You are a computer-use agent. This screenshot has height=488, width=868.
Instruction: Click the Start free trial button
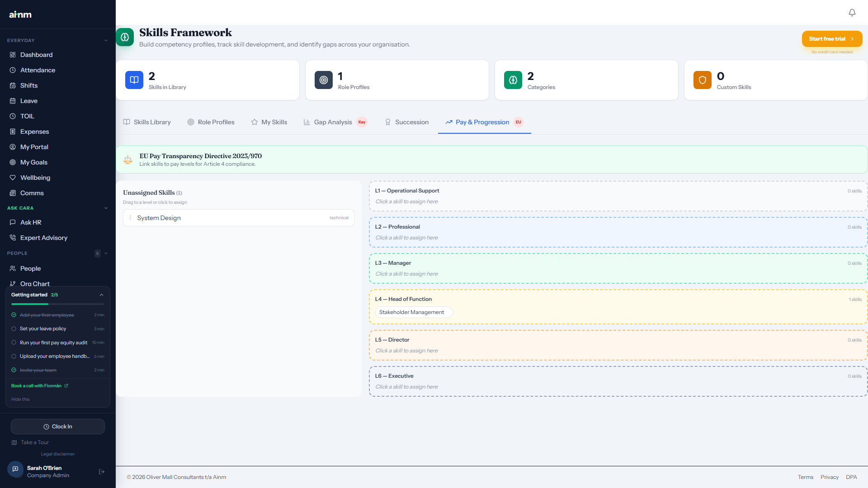[x=832, y=39]
